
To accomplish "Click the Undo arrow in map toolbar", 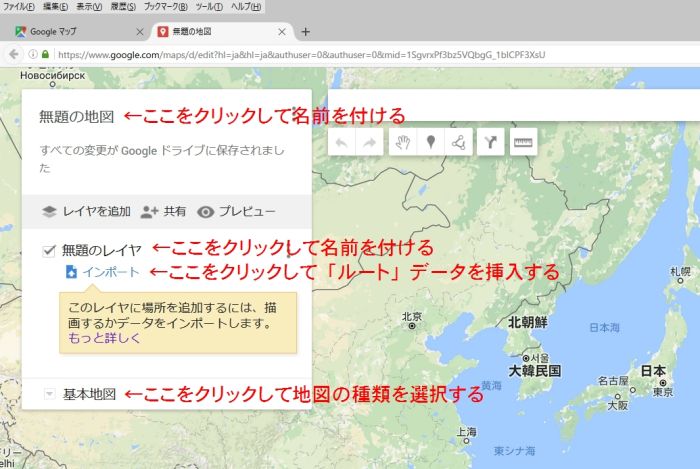I will point(342,142).
